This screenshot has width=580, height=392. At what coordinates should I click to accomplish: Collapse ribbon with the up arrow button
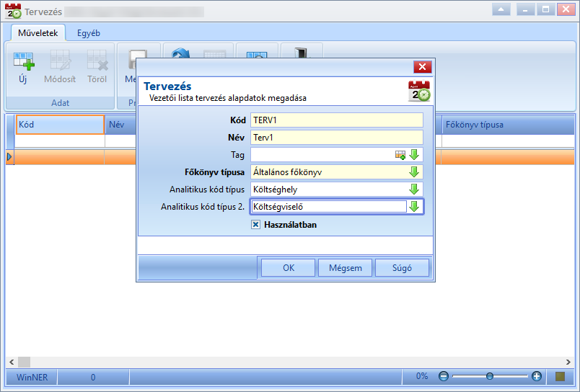[x=501, y=9]
